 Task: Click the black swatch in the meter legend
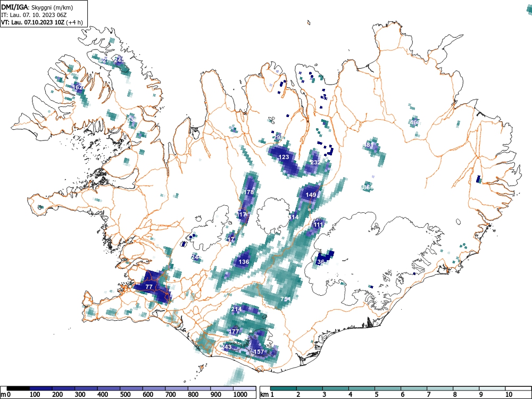tap(18, 388)
